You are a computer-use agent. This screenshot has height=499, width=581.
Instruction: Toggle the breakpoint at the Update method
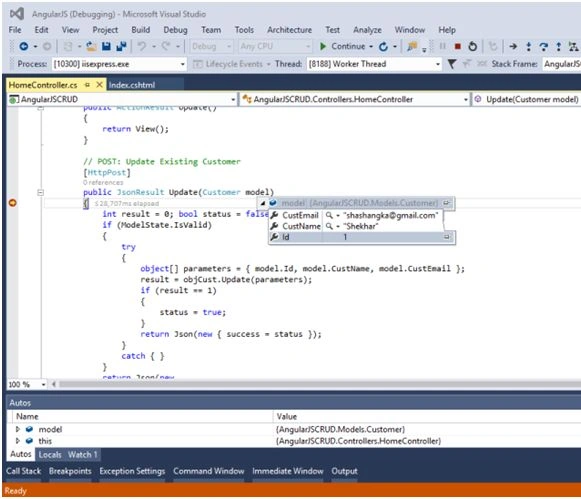tap(13, 203)
